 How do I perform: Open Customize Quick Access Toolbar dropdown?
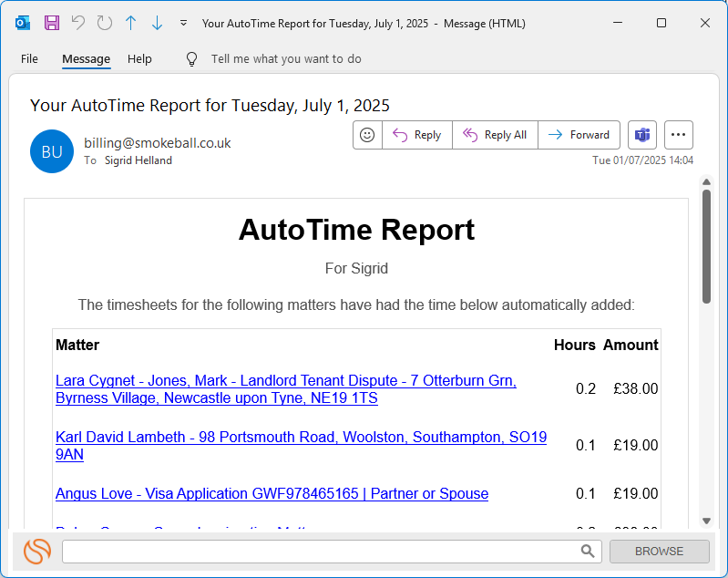click(x=183, y=23)
